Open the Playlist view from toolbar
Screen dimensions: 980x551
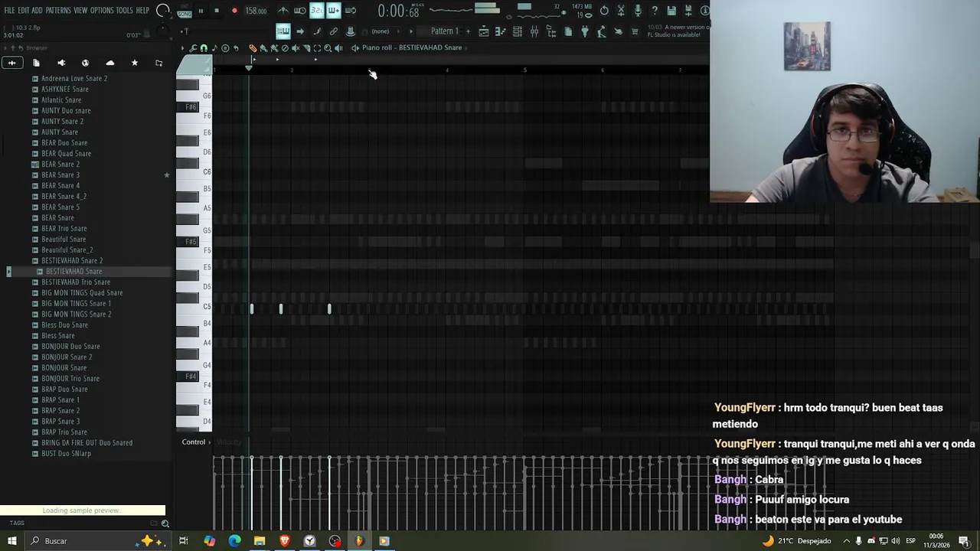[x=484, y=31]
